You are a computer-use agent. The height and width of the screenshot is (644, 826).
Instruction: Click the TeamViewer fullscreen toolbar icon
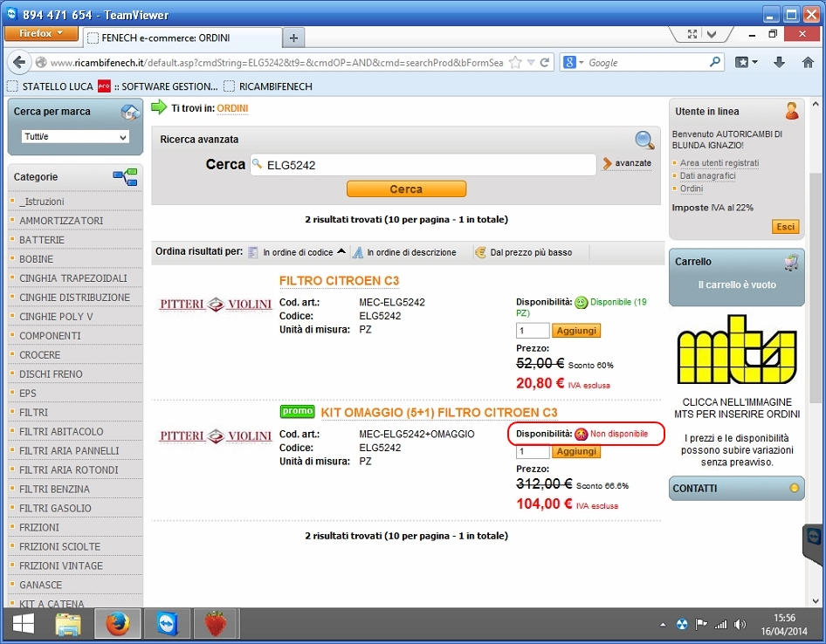click(692, 34)
